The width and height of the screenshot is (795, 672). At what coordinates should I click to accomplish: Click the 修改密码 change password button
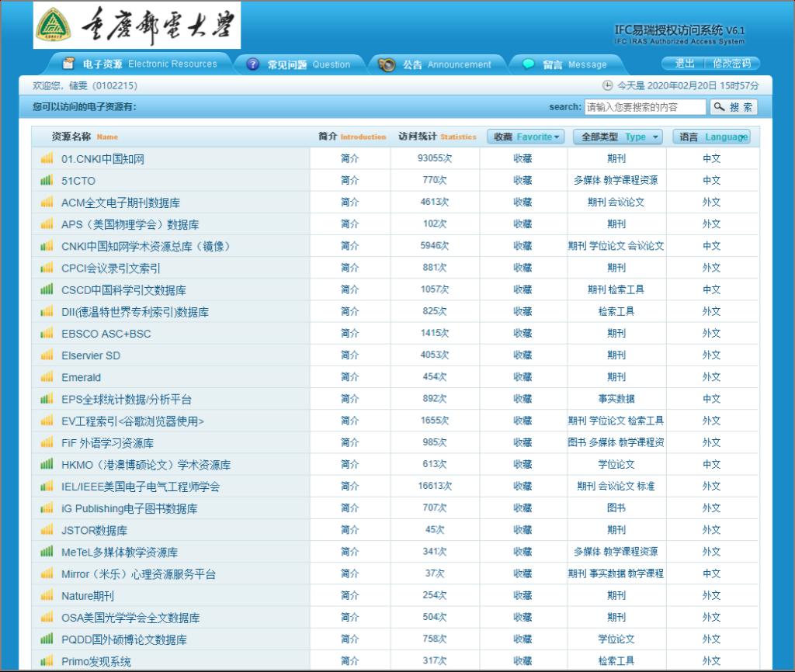(x=731, y=64)
